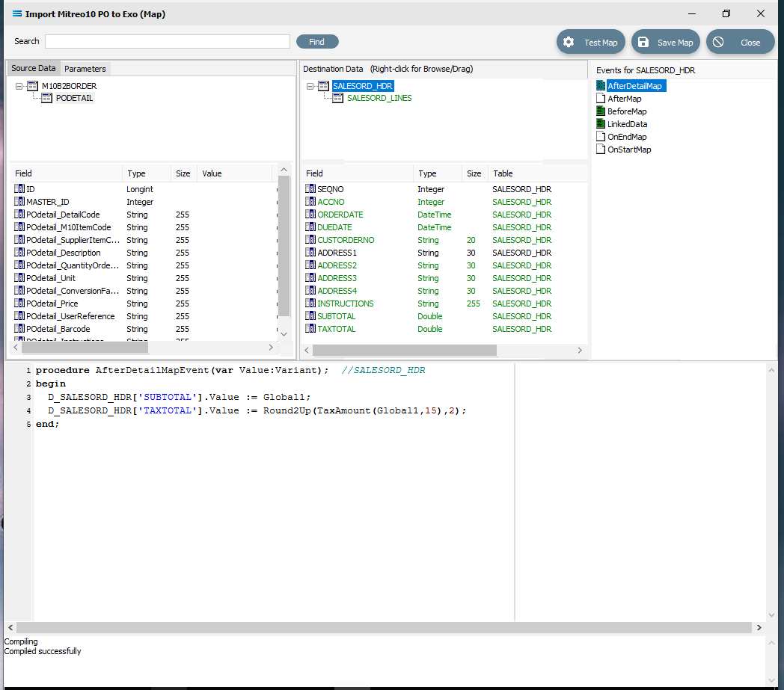Switch to the Source Data tab
Viewport: 784px width, 690px height.
(34, 69)
